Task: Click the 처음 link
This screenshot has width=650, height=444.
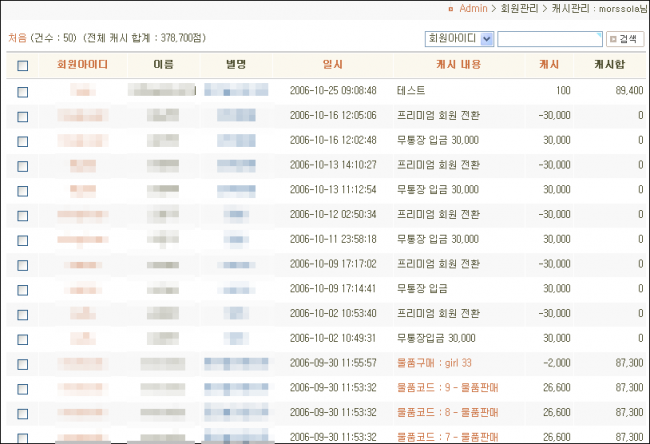Action: (17, 38)
